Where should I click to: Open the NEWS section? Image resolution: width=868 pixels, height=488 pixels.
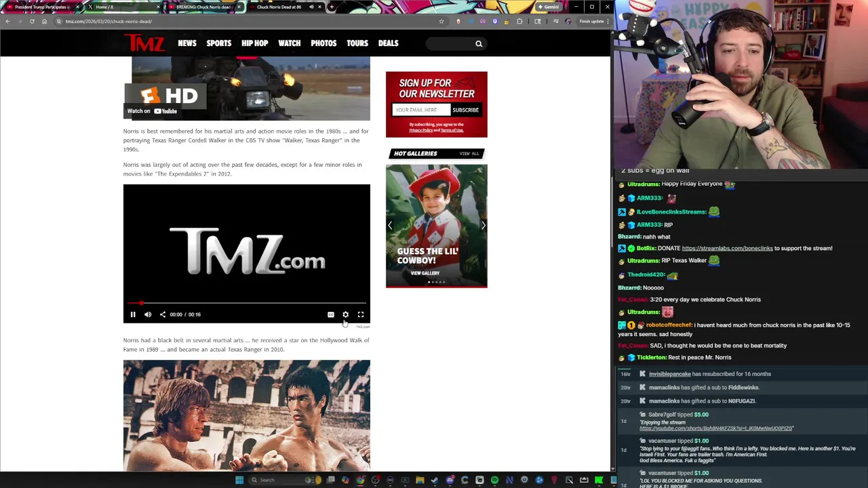(x=187, y=43)
